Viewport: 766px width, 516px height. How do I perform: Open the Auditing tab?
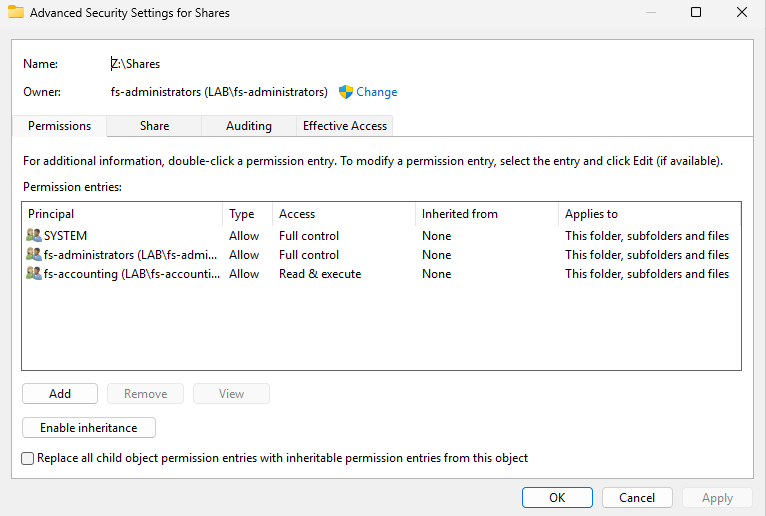pyautogui.click(x=249, y=126)
